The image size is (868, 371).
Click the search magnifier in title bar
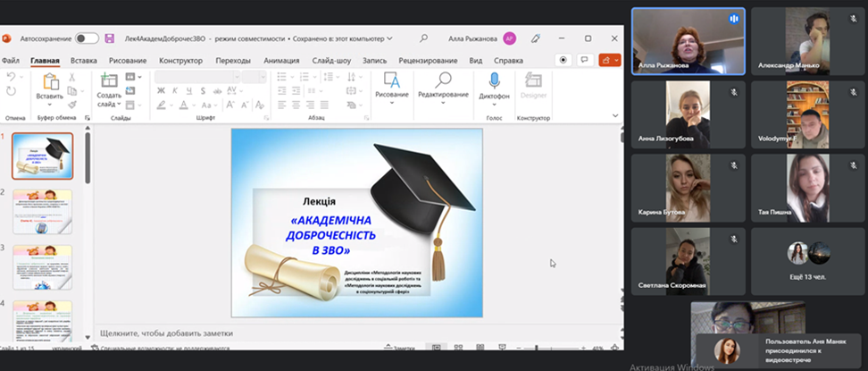coord(423,38)
